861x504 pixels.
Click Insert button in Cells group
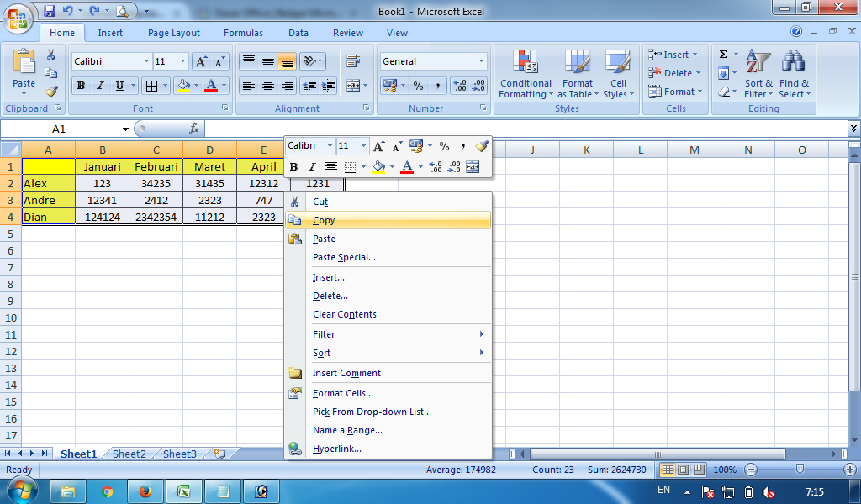click(673, 55)
